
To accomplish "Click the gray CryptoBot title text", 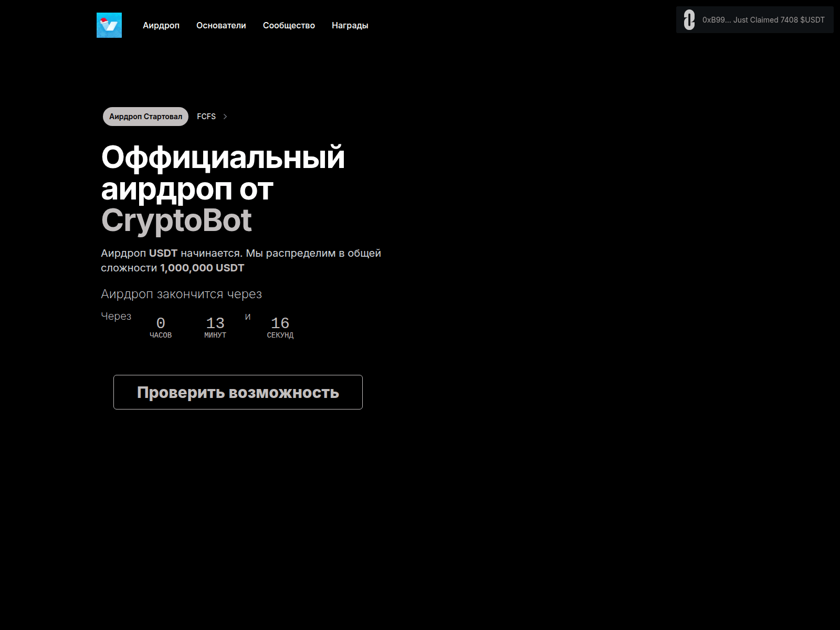I will tap(176, 220).
